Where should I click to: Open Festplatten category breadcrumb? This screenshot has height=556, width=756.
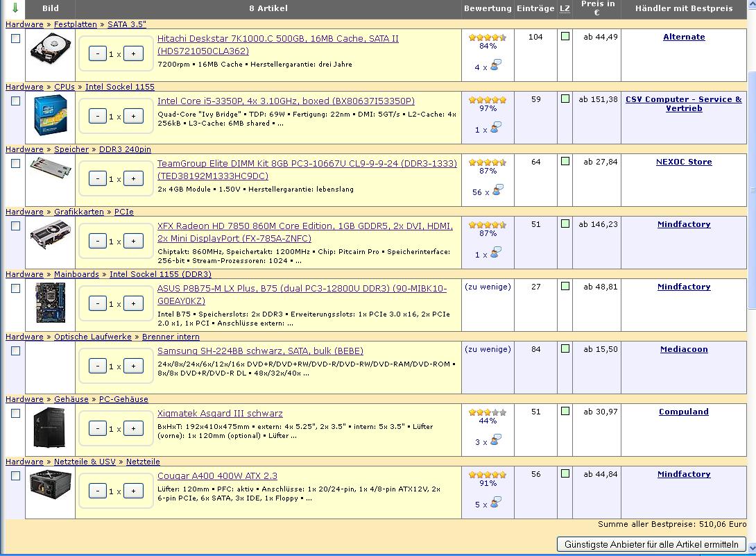point(75,24)
